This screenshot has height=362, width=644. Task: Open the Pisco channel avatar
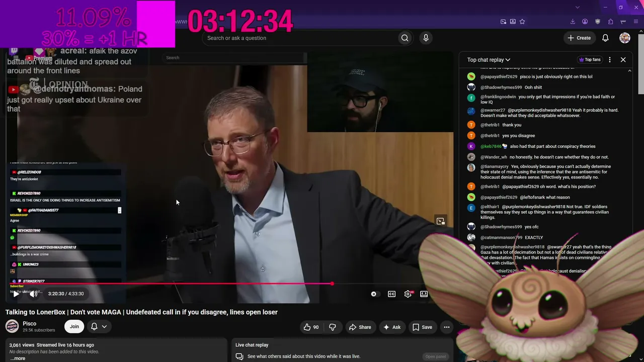click(x=12, y=326)
